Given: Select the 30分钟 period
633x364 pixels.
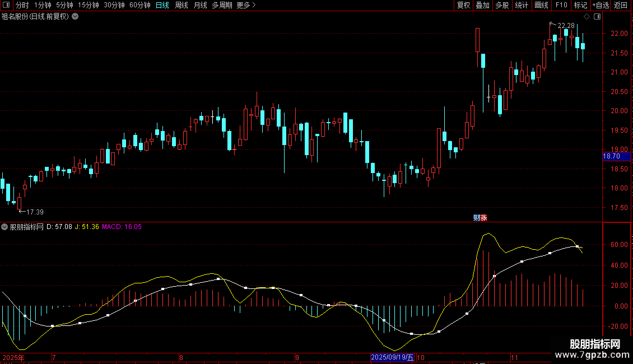Looking at the screenshot, I should click(x=114, y=5).
